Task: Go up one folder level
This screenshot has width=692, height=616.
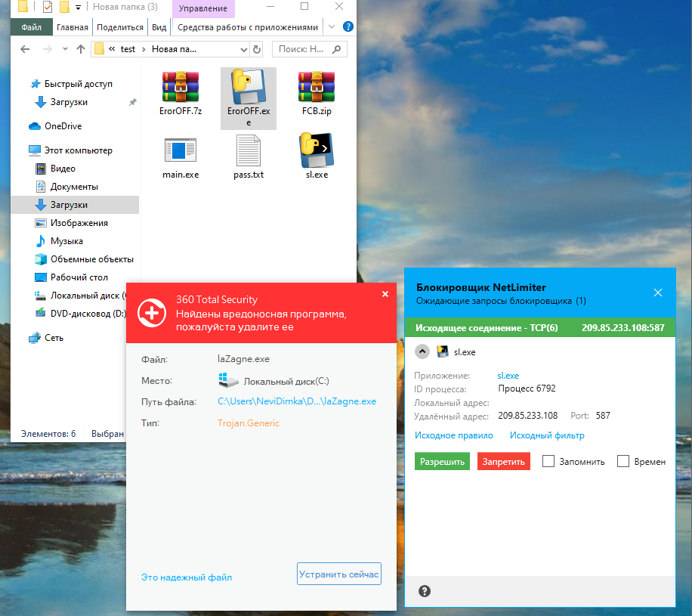Action: (80, 49)
